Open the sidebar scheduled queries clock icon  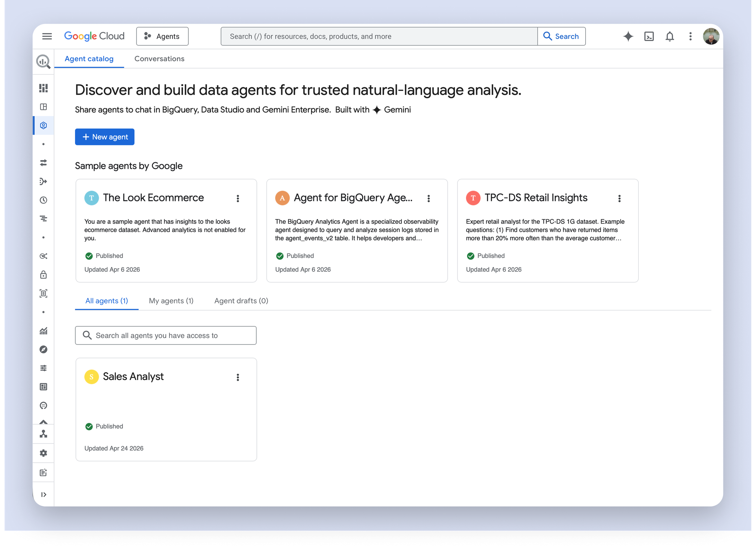[43, 200]
